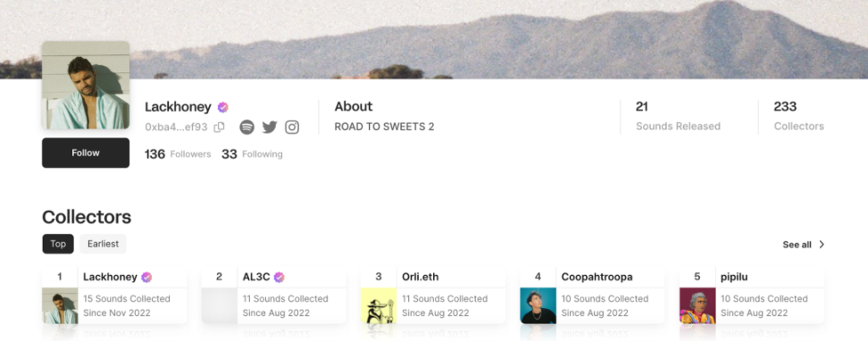Open Lackhoney's large profile picture
Image resolution: width=868 pixels, height=341 pixels.
[86, 85]
